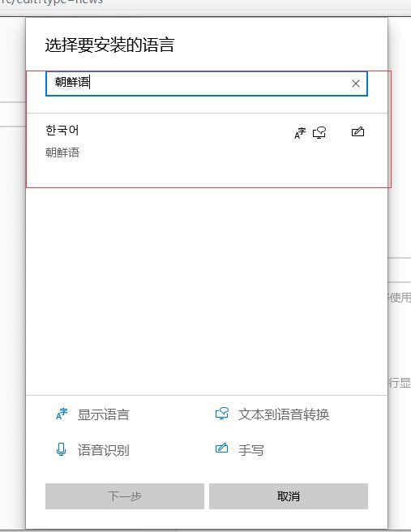This screenshot has height=532, width=411.
Task: Click the 显示语言 legend icon
Action: [x=62, y=414]
